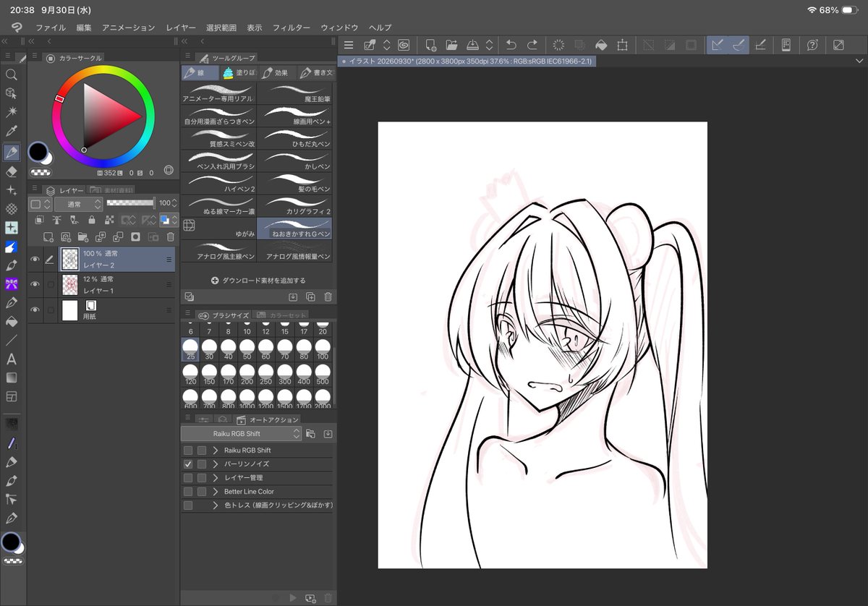
Task: Expand the Raiku RGB Shift action row
Action: pyautogui.click(x=216, y=450)
